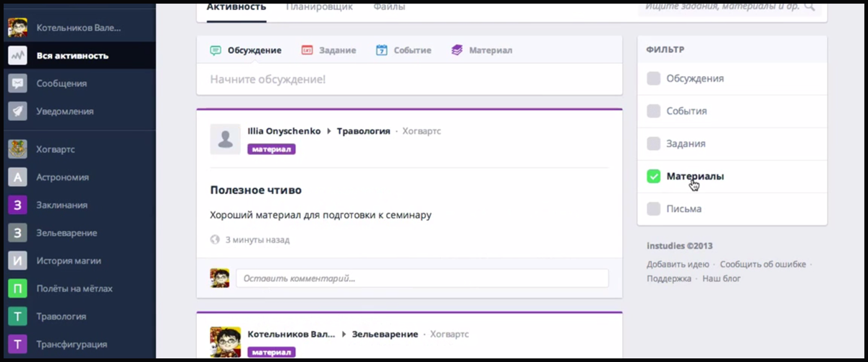Click the Начните обсуждение input field
Viewport: 868px width, 362px height.
click(x=409, y=79)
